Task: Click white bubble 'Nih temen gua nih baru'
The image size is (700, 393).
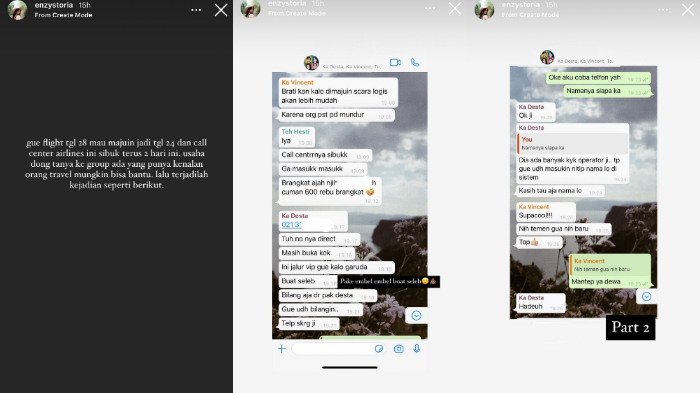Action: click(x=563, y=229)
